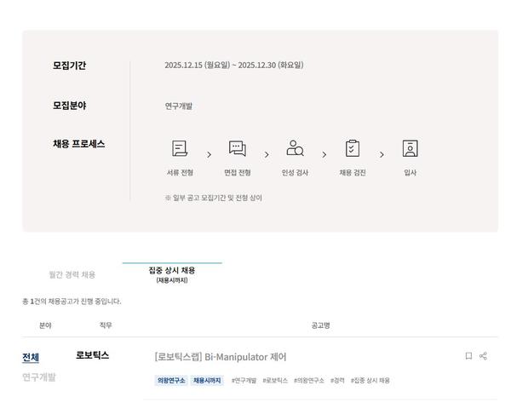Bookmark the Bi-Manipulator 제어 posting

[468, 356]
